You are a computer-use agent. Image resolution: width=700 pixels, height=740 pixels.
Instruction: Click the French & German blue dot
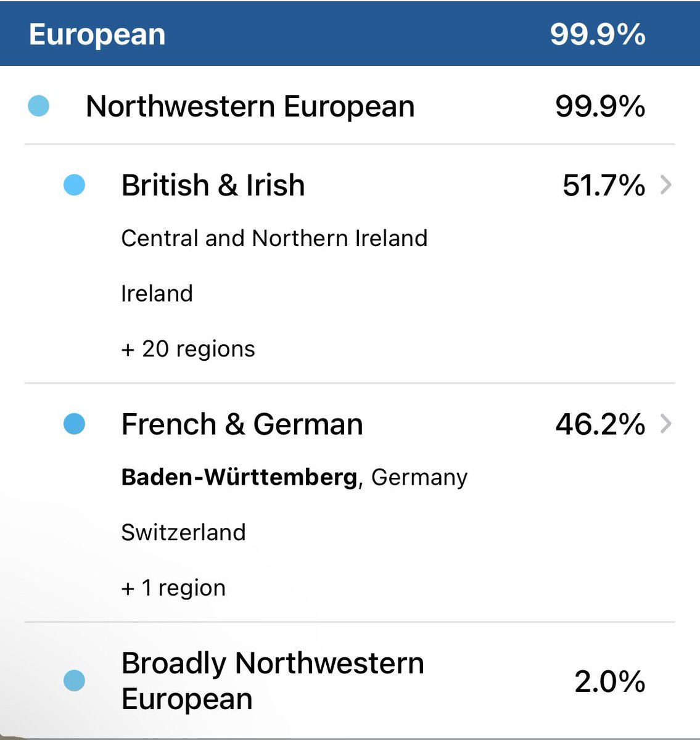coord(74,424)
